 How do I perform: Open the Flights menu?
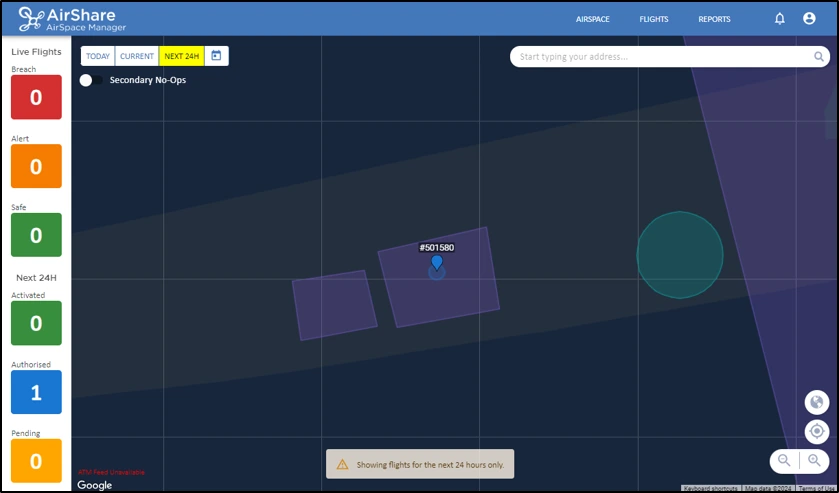654,19
